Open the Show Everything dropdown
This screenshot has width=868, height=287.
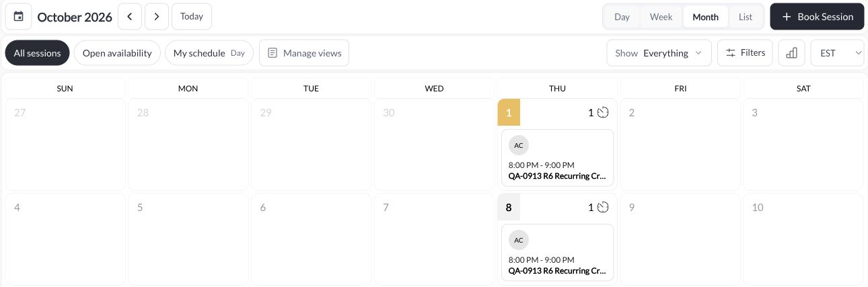(x=659, y=53)
